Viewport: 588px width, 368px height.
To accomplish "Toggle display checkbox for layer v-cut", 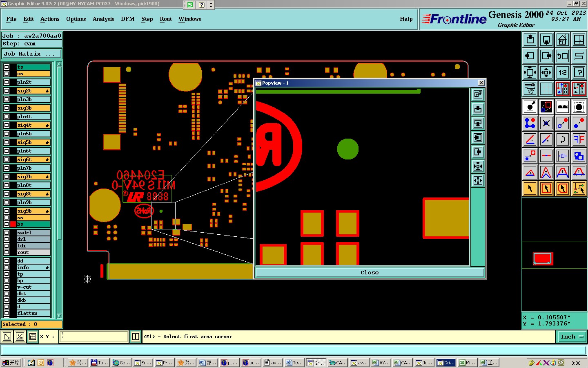I will (x=7, y=287).
